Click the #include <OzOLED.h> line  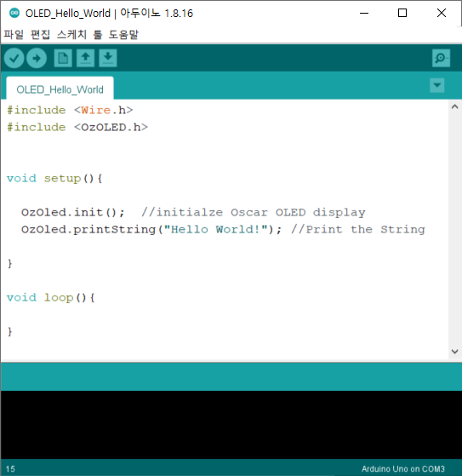point(77,127)
